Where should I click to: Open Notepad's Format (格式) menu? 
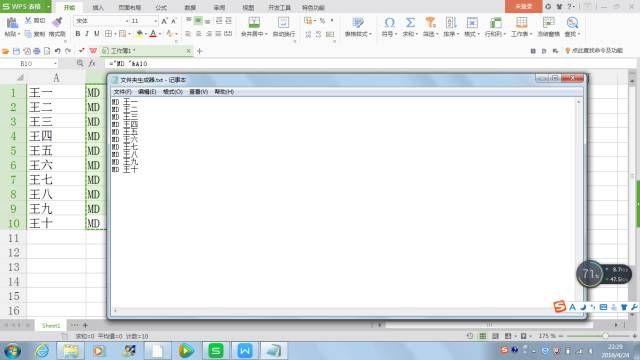pyautogui.click(x=173, y=92)
